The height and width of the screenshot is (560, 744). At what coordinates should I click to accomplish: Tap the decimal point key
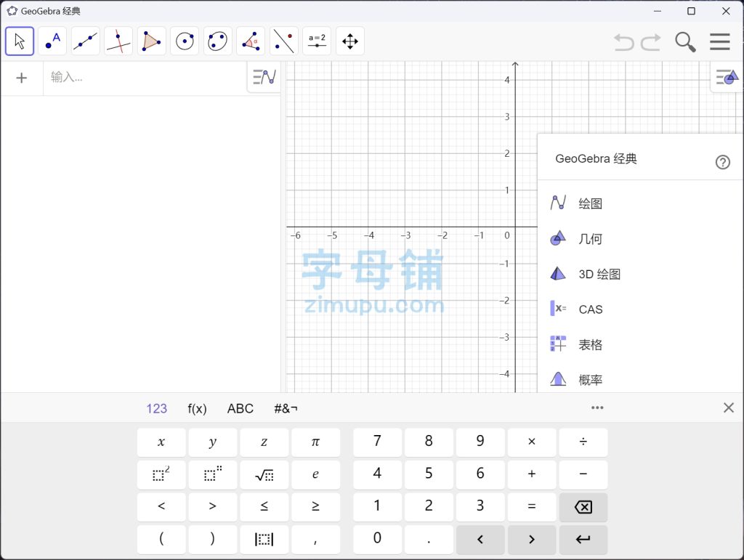[429, 539]
